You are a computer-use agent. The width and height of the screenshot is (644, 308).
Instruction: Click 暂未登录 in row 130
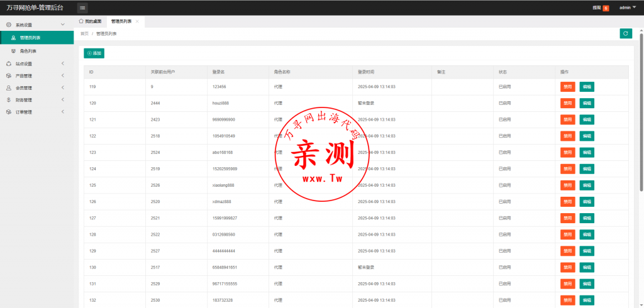click(366, 267)
